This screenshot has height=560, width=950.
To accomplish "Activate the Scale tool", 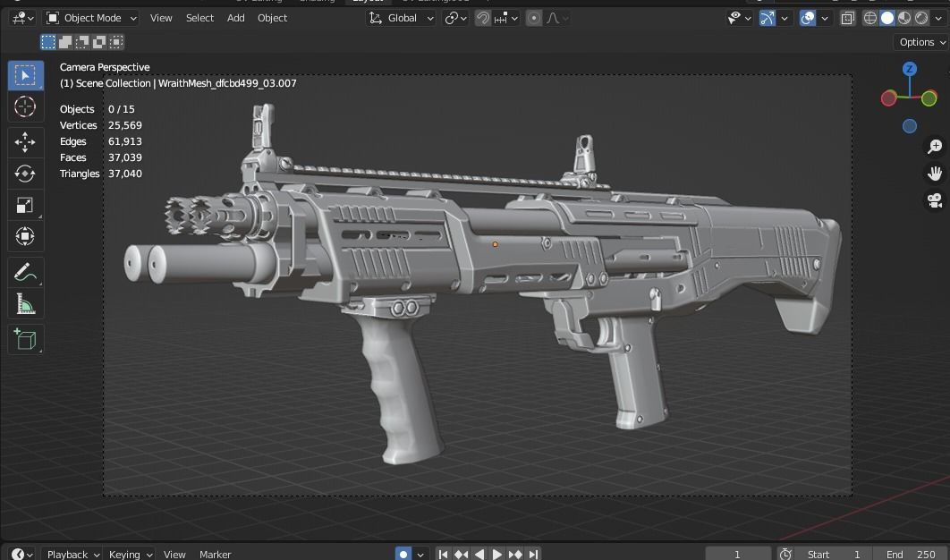I will coord(25,206).
